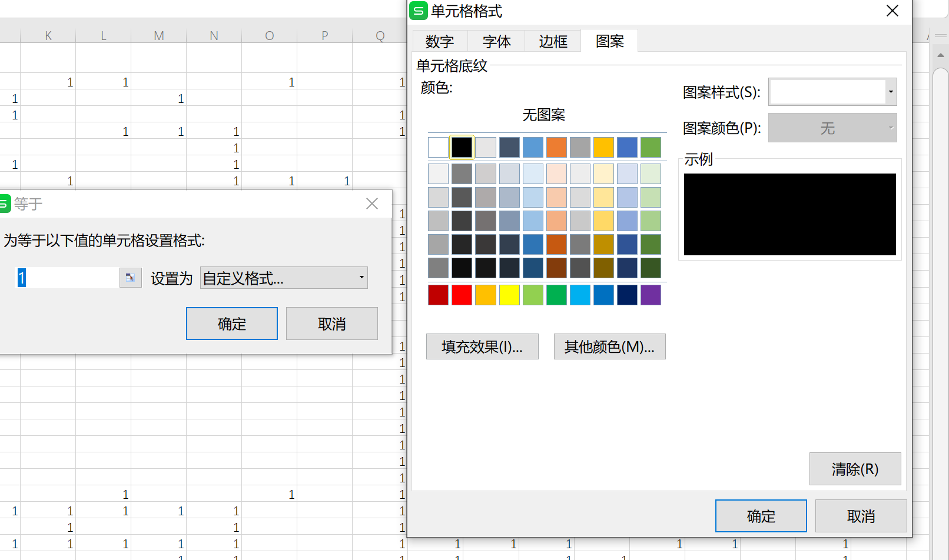
Task: Select column K header in the spreadsheet
Action: point(48,36)
